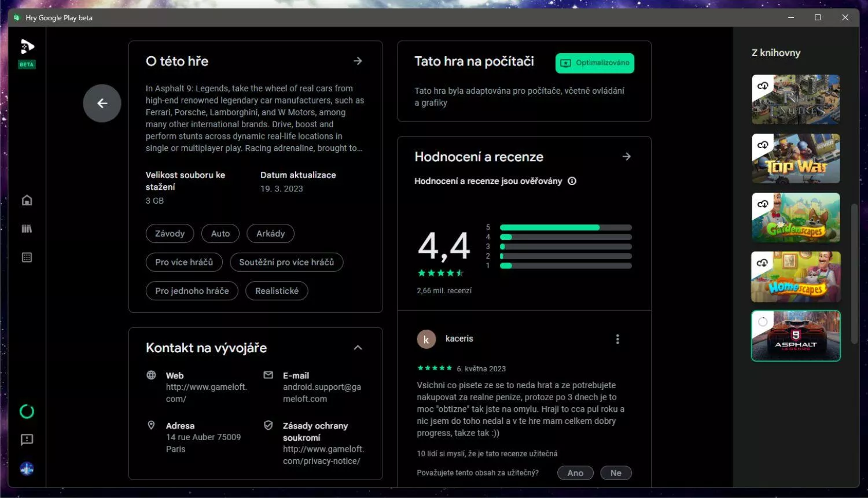This screenshot has width=868, height=498.
Task: Click the right-side vertical scrollbar
Action: click(855, 274)
